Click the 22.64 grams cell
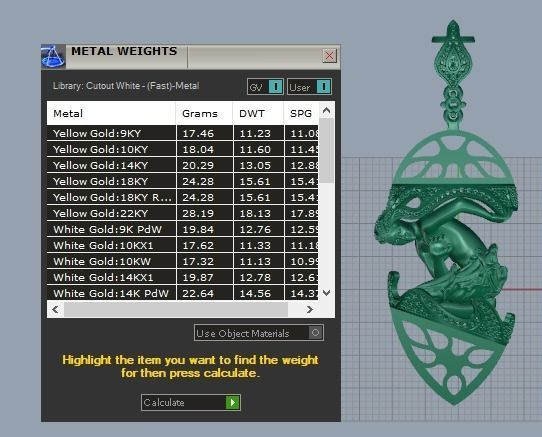Image resolution: width=542 pixels, height=437 pixels. tap(204, 293)
